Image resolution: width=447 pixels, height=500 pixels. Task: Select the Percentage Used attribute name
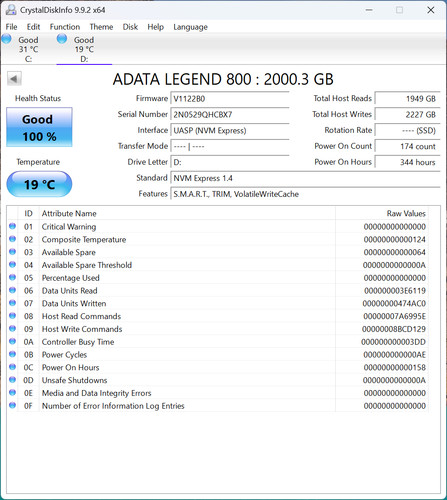pos(70,278)
